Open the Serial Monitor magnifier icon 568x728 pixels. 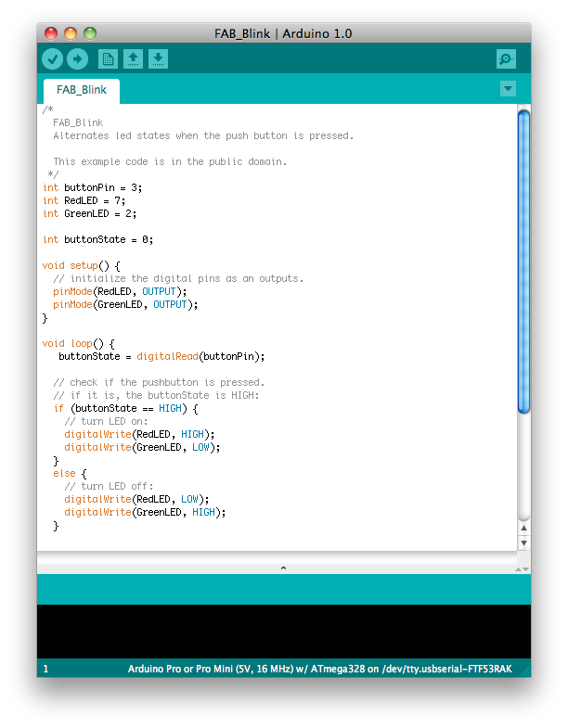pos(506,59)
